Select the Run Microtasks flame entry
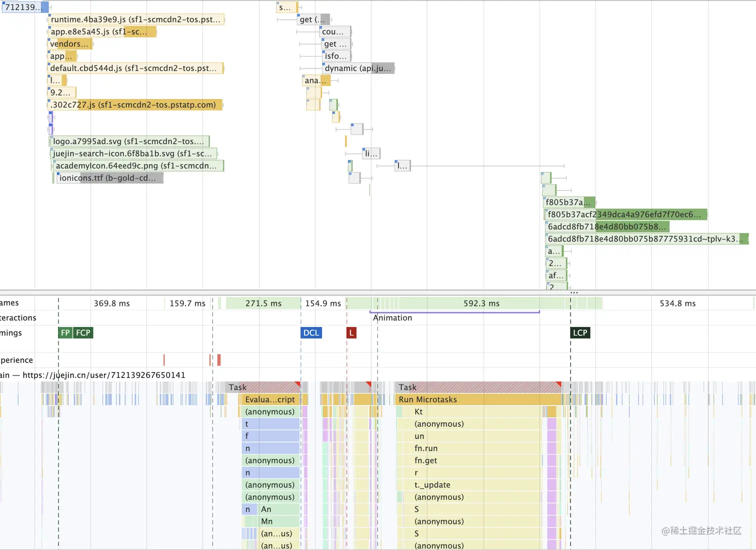This screenshot has height=550, width=756. pyautogui.click(x=478, y=399)
